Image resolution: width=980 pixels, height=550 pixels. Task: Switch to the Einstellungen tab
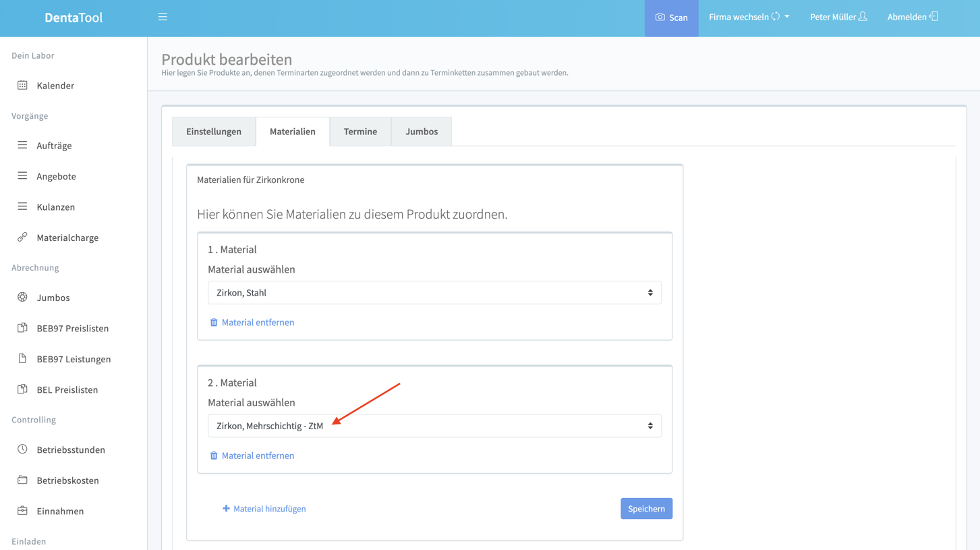click(x=214, y=132)
